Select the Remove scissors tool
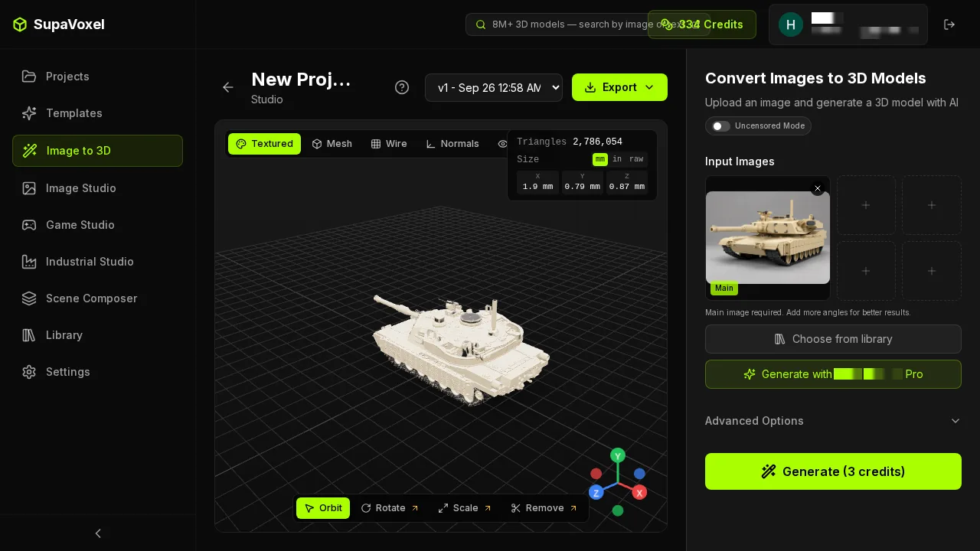The image size is (980, 551). (544, 508)
